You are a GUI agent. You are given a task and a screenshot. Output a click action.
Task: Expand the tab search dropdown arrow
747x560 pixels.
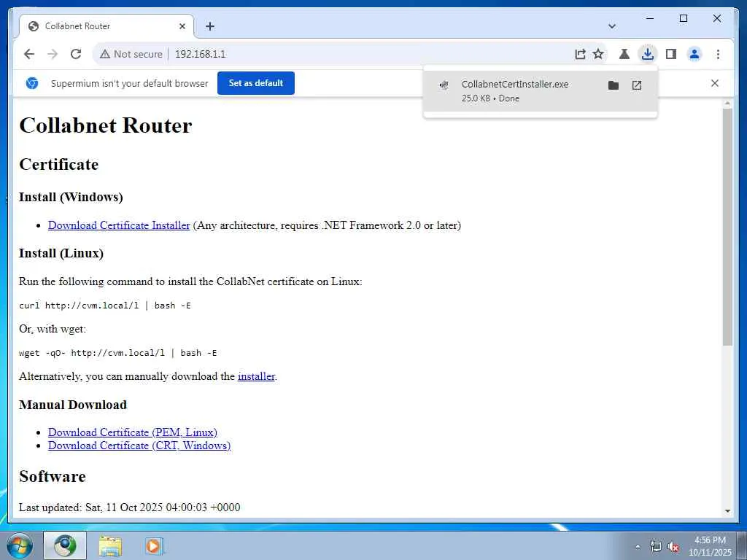[612, 26]
